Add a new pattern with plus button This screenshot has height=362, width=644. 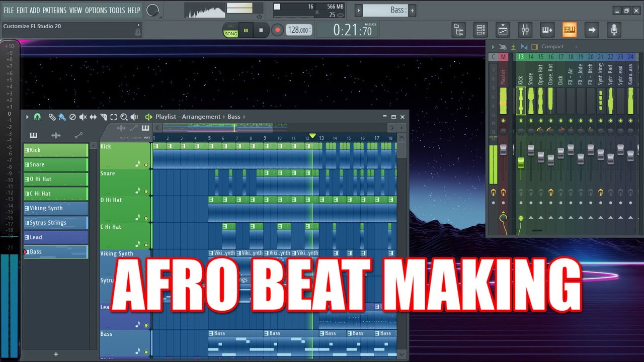coord(412,10)
